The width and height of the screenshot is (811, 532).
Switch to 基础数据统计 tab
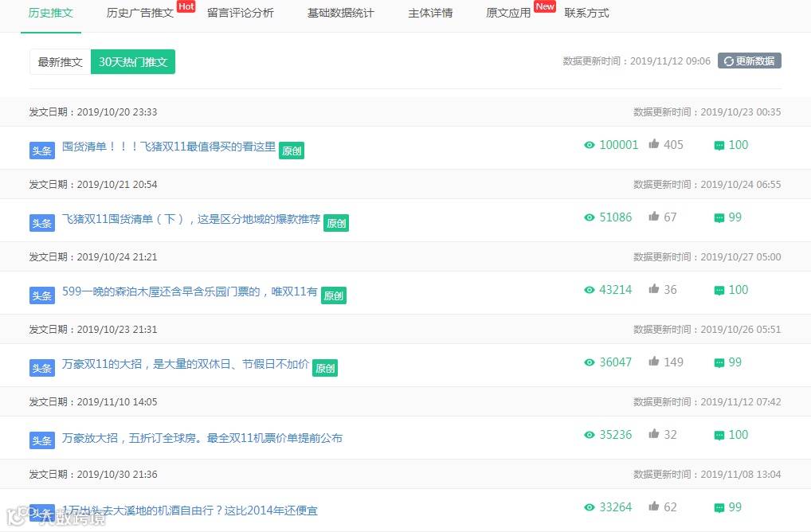(340, 13)
